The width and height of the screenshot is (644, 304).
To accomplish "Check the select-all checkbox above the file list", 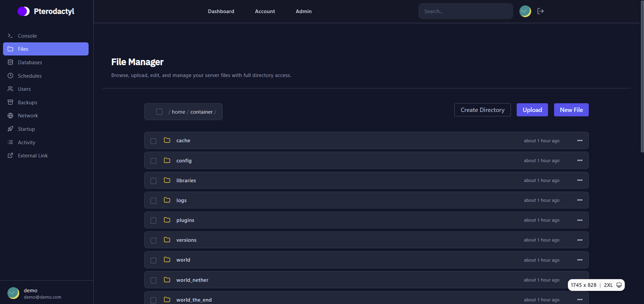I will [x=159, y=111].
